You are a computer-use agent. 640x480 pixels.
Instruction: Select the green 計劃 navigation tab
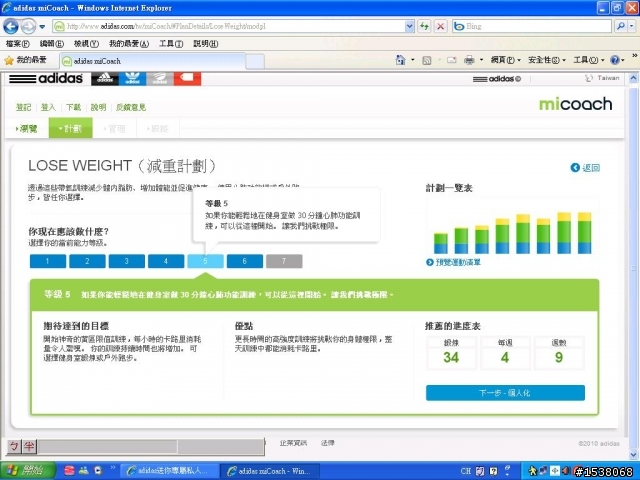71,128
